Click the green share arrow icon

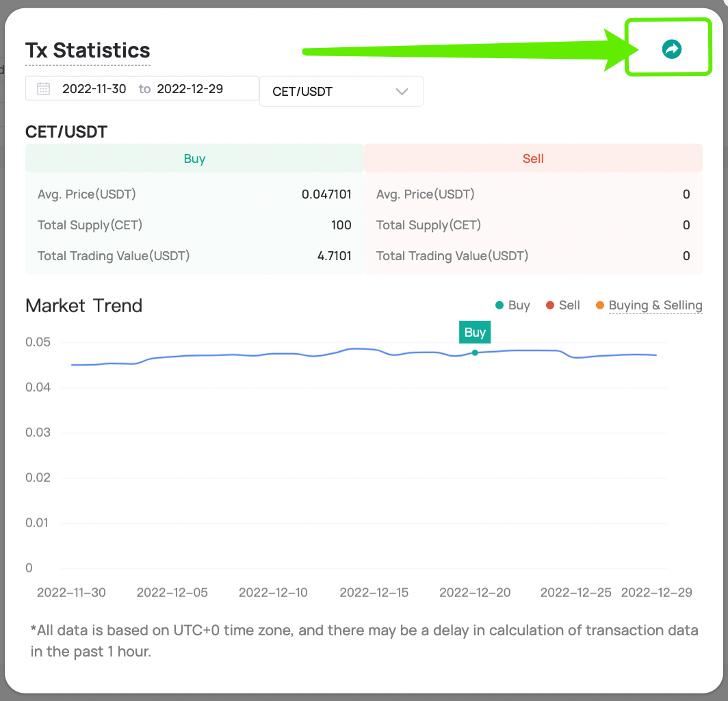tap(671, 49)
